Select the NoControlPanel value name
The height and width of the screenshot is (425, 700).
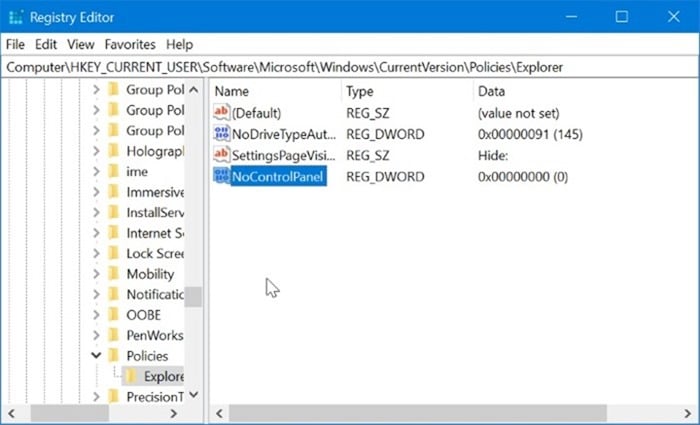pos(277,176)
